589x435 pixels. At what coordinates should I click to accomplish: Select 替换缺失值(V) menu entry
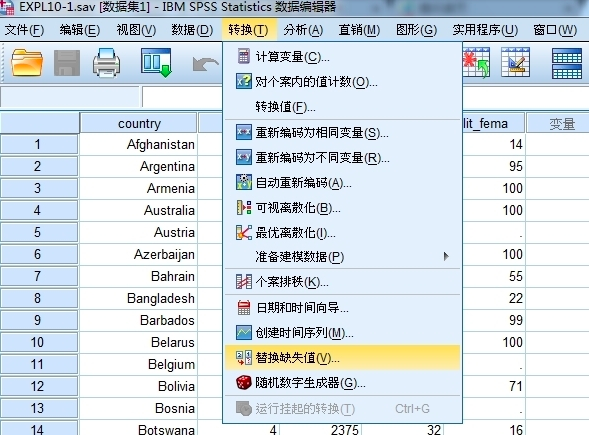click(x=342, y=358)
